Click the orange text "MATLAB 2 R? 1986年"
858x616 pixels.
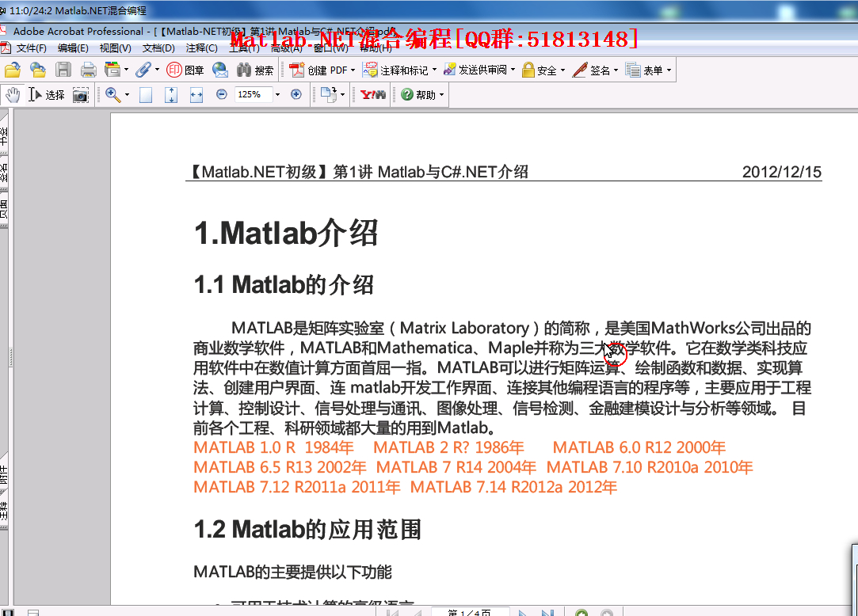[448, 447]
